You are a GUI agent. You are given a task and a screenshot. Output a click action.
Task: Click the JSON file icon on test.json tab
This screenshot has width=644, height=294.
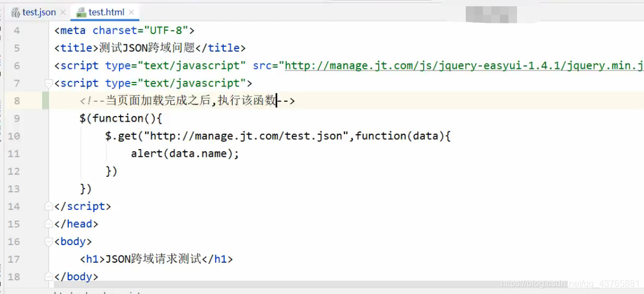pyautogui.click(x=16, y=13)
